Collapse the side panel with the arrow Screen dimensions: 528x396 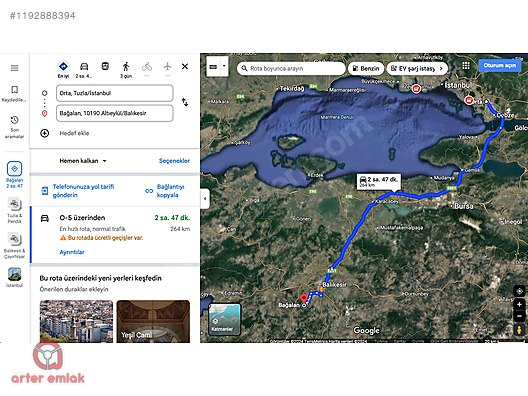click(x=205, y=198)
